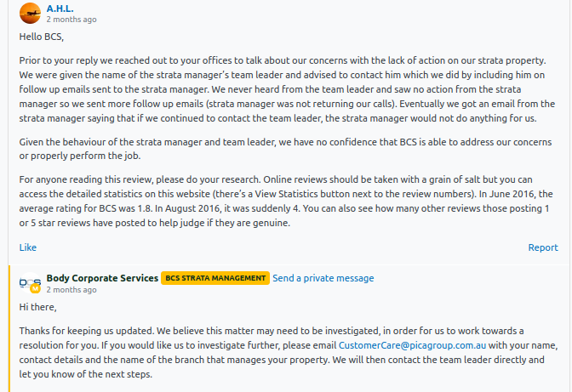572x392 pixels.
Task: Open Body Corporate Services profile name
Action: [102, 278]
